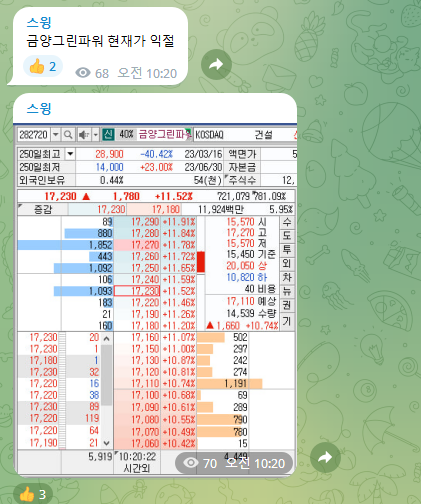
Task: Click the 250일최고 value 28,900
Action: 109,154
